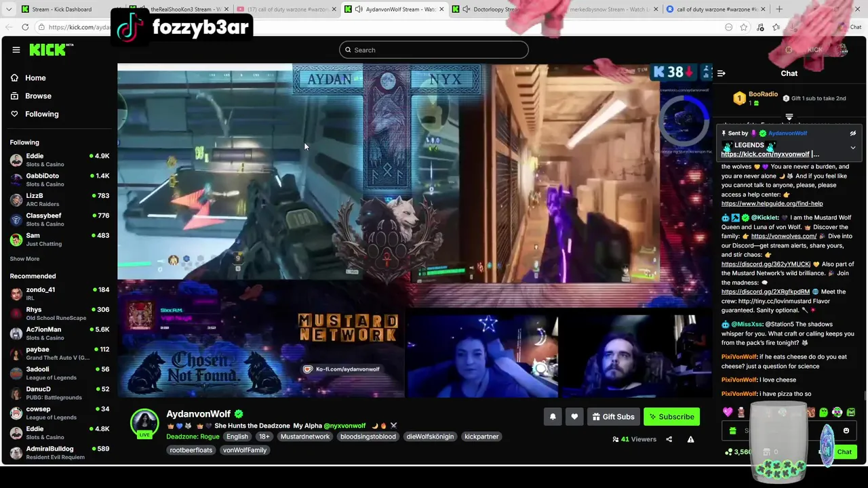Click the green Subscribe button
Viewport: 868px width, 488px height.
pos(671,417)
